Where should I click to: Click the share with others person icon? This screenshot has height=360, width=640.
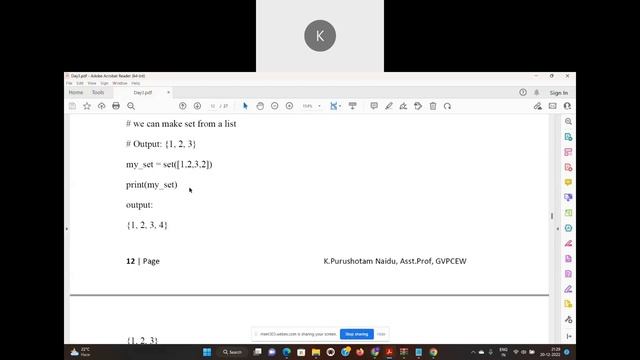tap(567, 106)
